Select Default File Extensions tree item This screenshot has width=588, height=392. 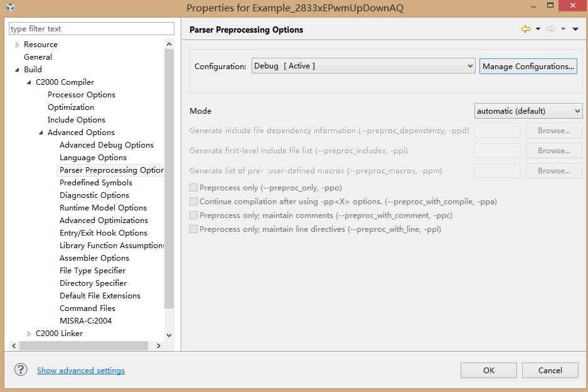100,296
